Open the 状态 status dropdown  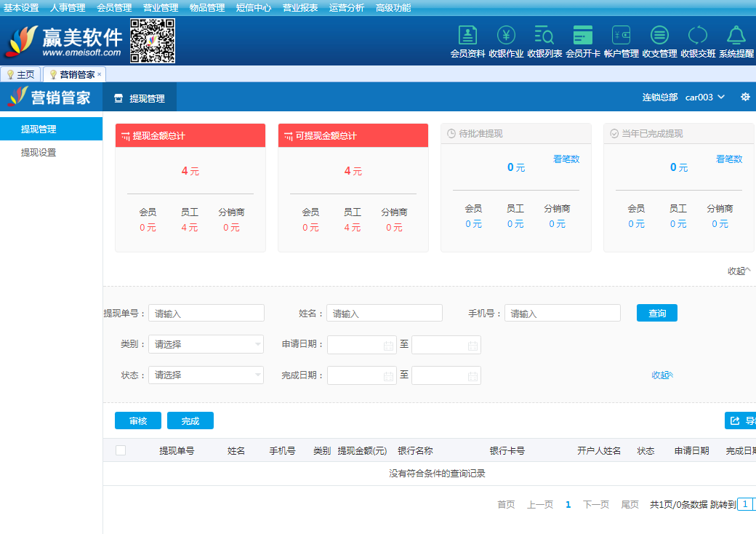(x=206, y=375)
